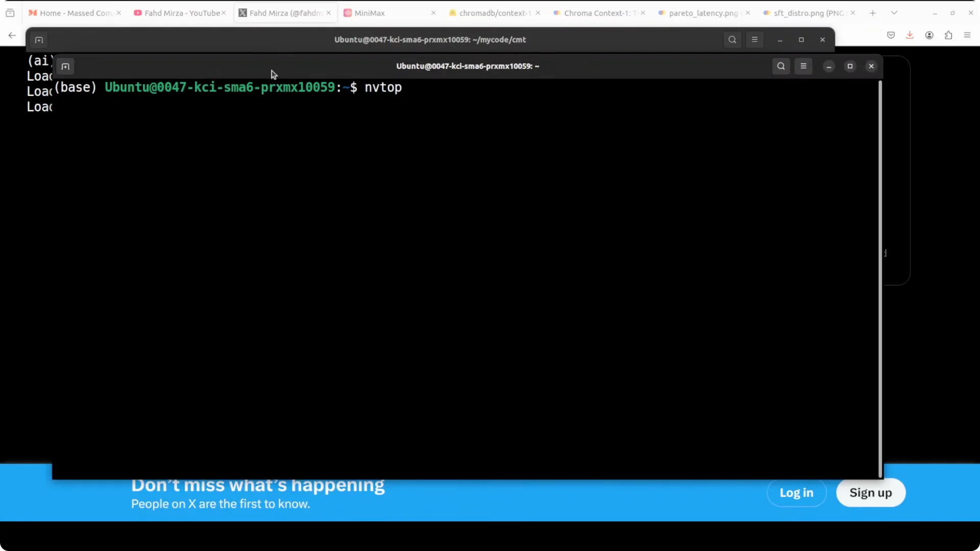Image resolution: width=980 pixels, height=551 pixels.
Task: Close the front terminal window
Action: click(x=871, y=66)
